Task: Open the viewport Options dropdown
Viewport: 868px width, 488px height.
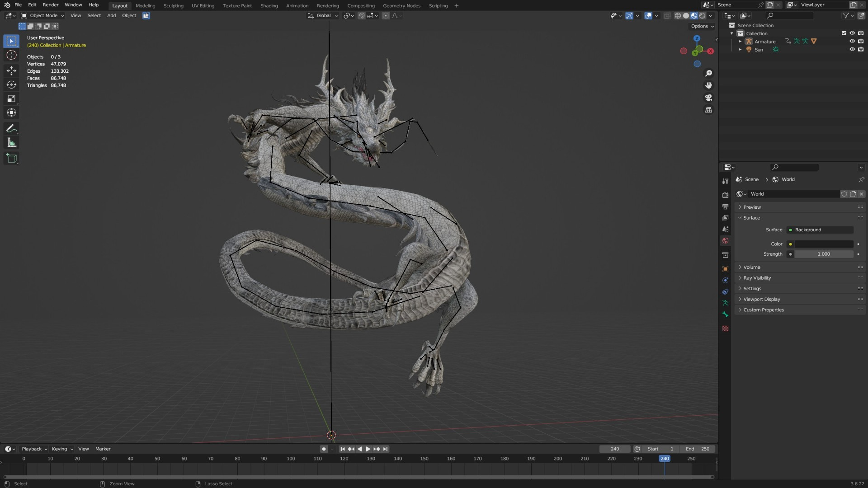Action: click(702, 26)
